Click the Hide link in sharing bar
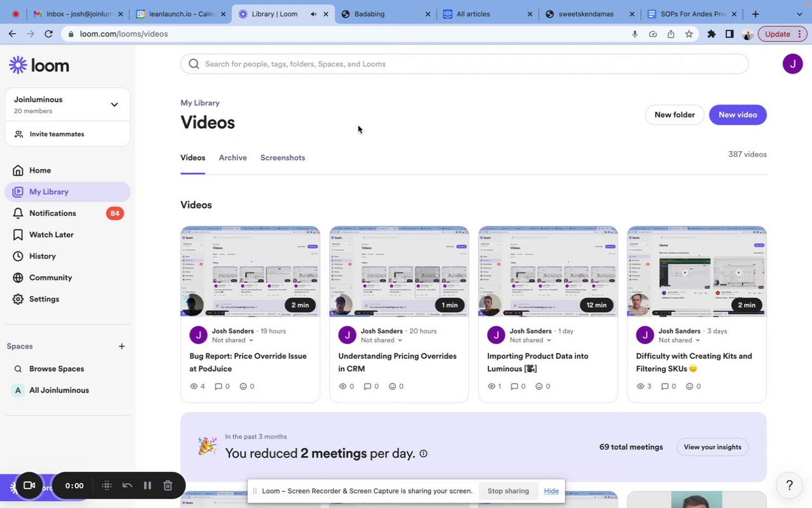The image size is (812, 508). pos(551,491)
